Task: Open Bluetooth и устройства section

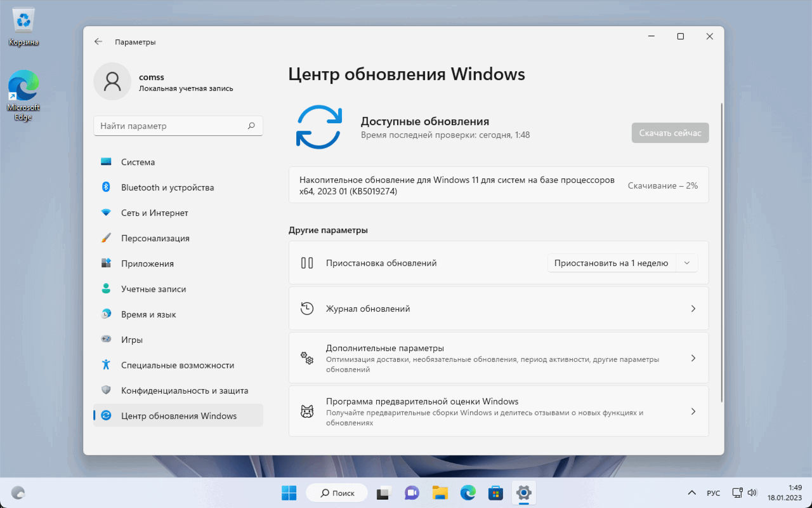Action: click(x=178, y=187)
